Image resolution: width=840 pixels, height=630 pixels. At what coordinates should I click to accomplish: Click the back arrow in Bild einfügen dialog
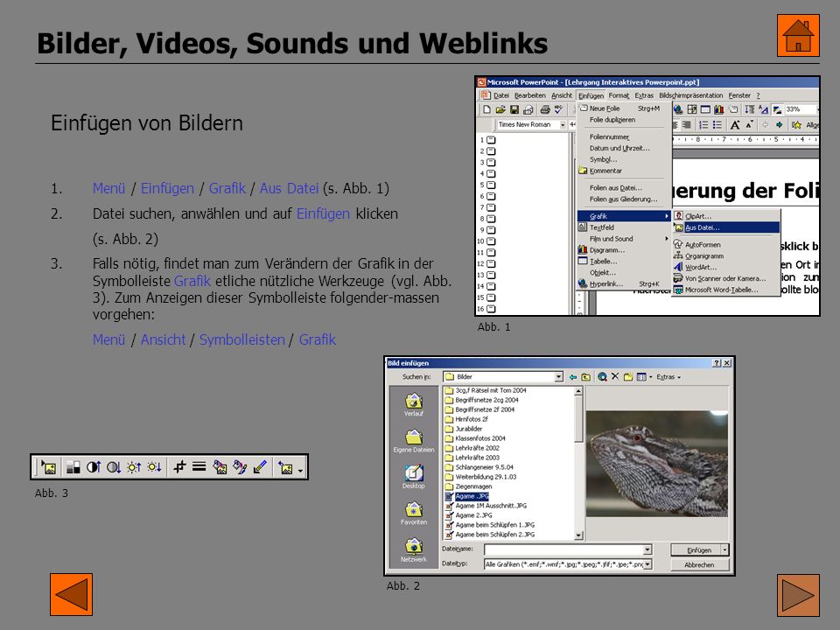(572, 377)
